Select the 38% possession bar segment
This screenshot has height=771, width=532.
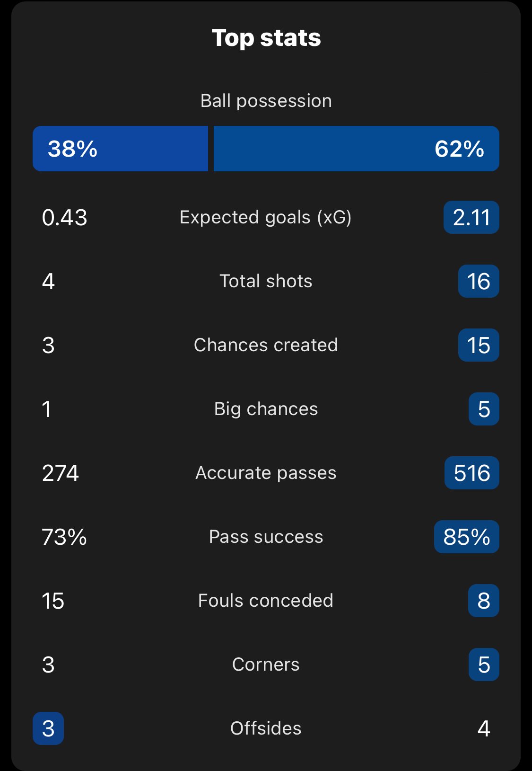(x=120, y=149)
